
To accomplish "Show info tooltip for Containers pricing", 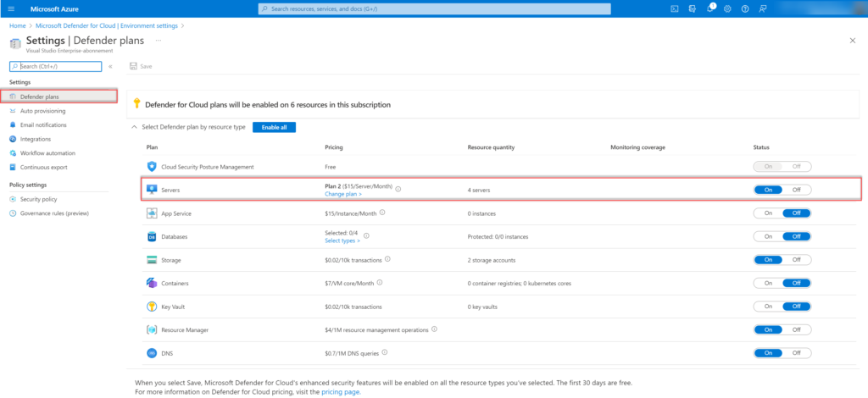I will pos(380,282).
